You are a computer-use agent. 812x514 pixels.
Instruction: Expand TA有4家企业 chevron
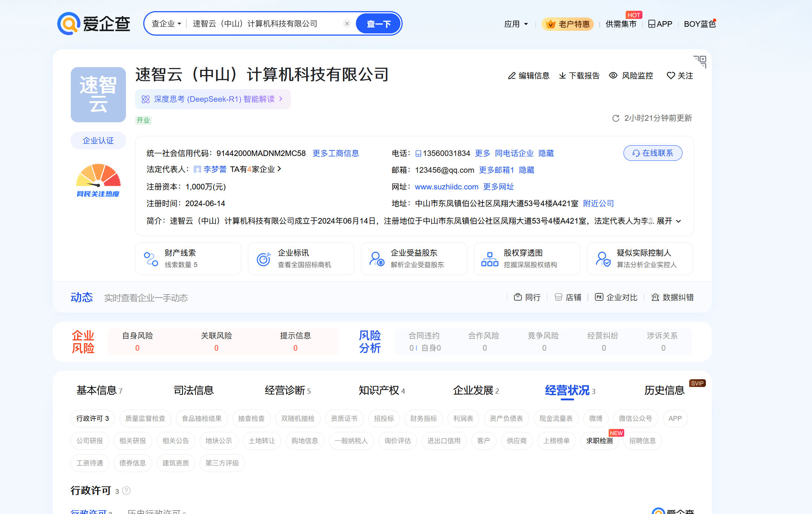click(x=279, y=169)
